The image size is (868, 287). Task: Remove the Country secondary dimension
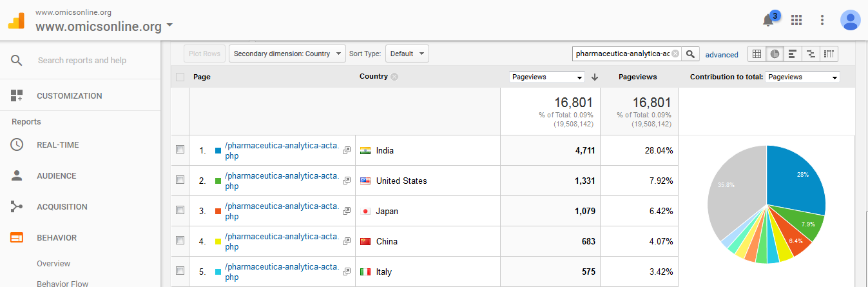tap(394, 76)
